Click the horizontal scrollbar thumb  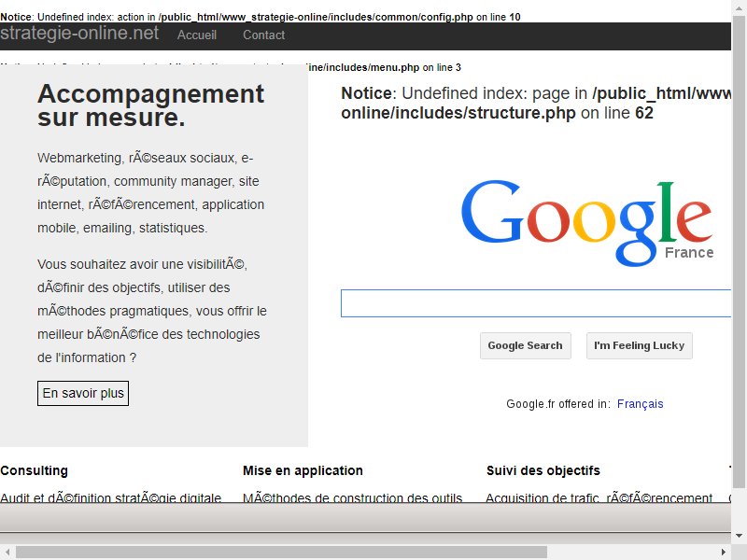tap(282, 552)
